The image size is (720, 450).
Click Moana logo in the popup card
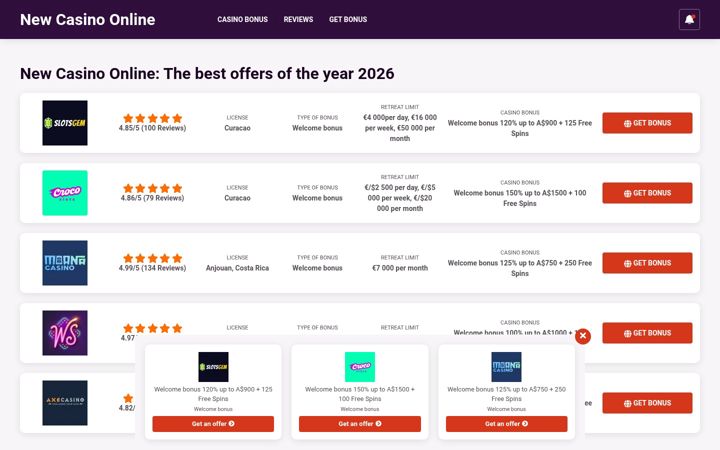(x=506, y=367)
